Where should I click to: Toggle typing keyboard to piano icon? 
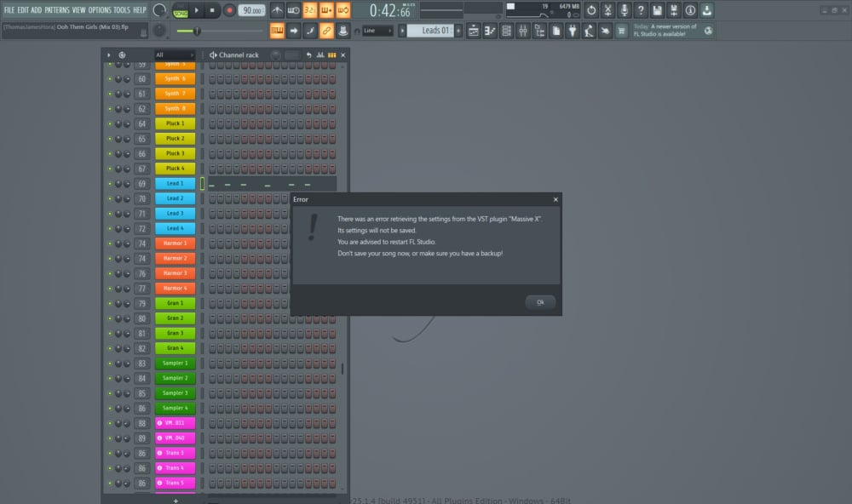pos(277,31)
